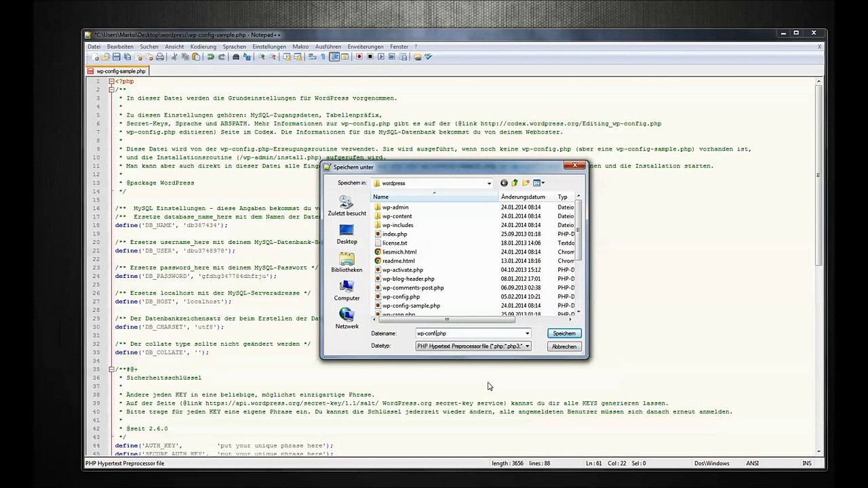Go to Netzwerk in places sidebar

(x=347, y=319)
